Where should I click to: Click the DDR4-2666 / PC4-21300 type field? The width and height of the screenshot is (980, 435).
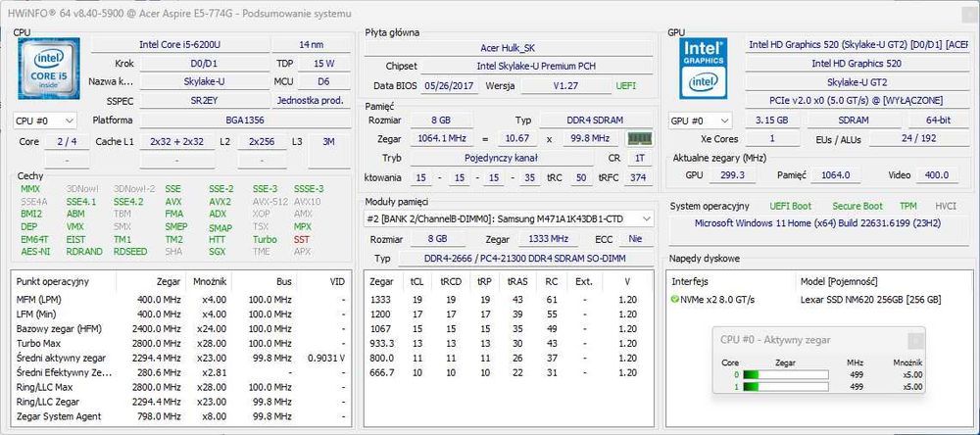[x=525, y=258]
